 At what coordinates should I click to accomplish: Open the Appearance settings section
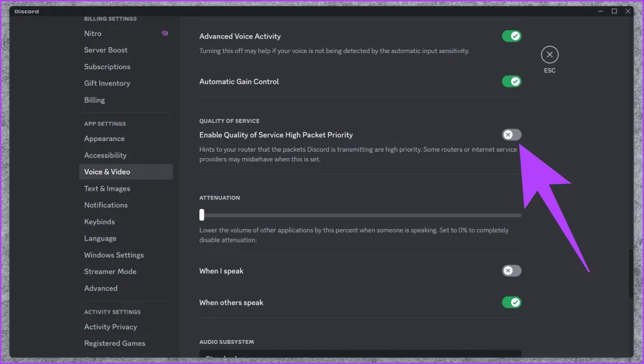[104, 139]
